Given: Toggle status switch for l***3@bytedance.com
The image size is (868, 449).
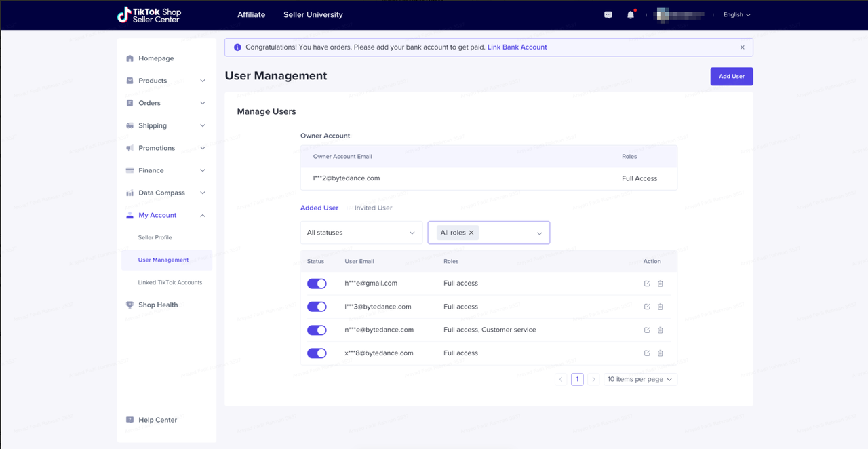Looking at the screenshot, I should [317, 307].
